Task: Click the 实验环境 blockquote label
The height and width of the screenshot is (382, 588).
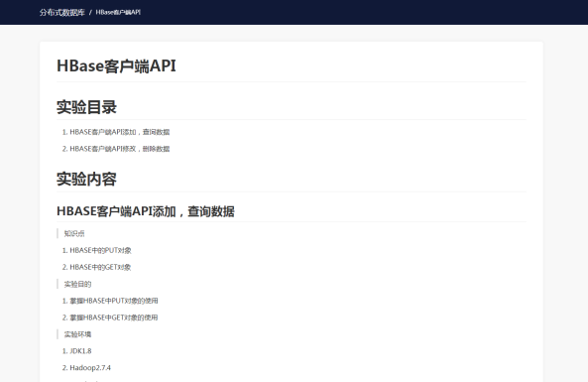Action: pyautogui.click(x=77, y=334)
